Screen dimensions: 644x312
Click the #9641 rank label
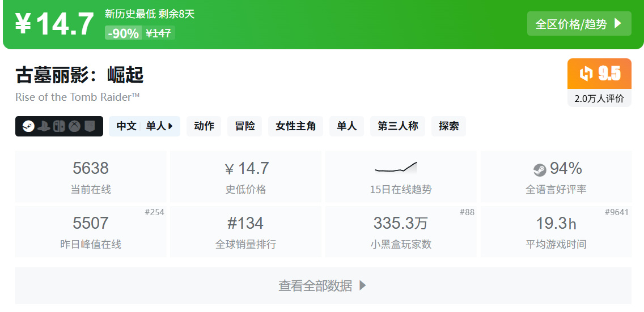616,212
